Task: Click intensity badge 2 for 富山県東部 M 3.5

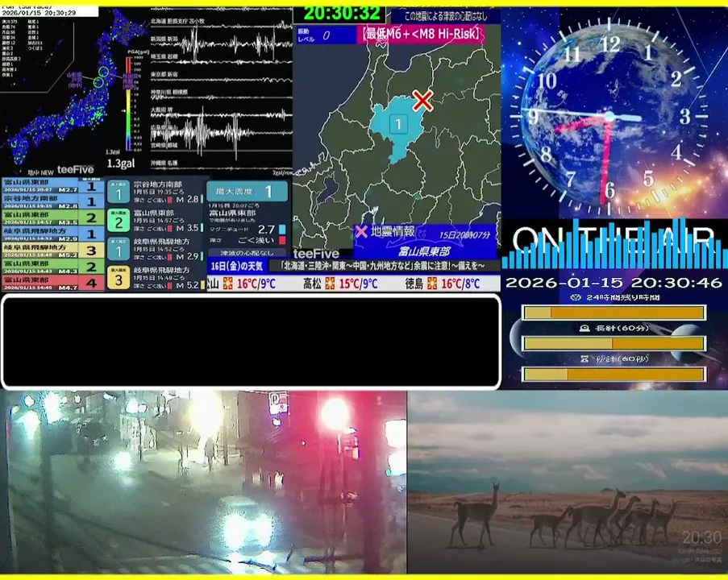Action: click(119, 221)
